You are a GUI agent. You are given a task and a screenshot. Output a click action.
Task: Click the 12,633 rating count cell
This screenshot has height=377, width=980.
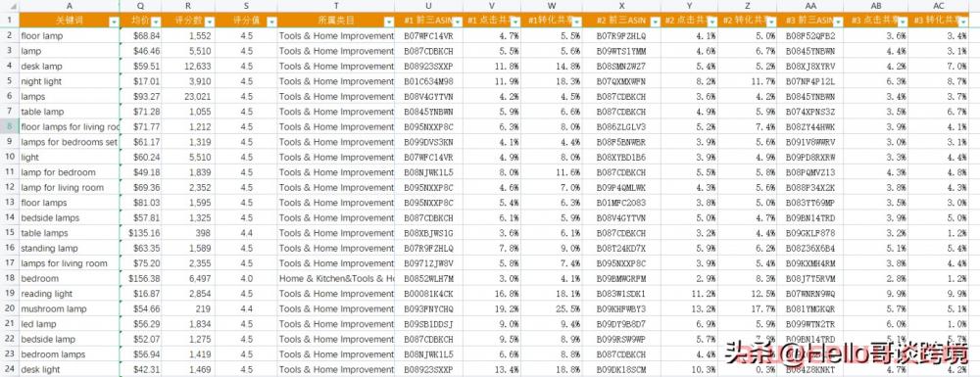188,67
